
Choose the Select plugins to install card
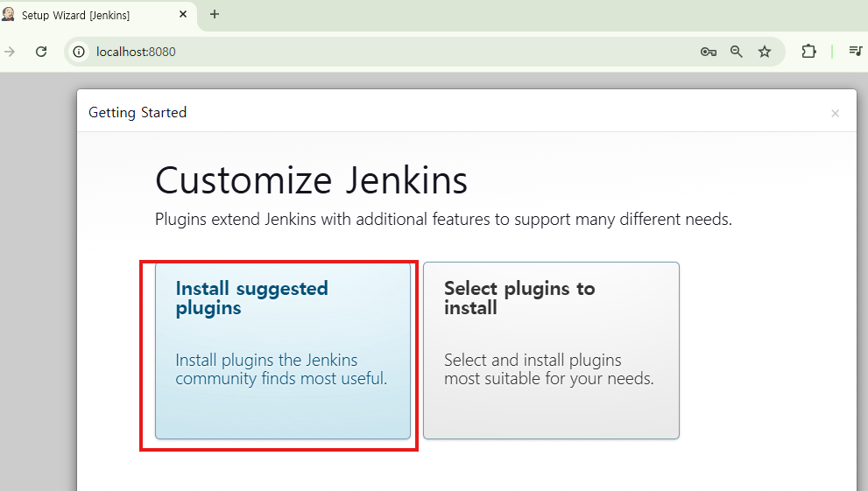coord(551,351)
